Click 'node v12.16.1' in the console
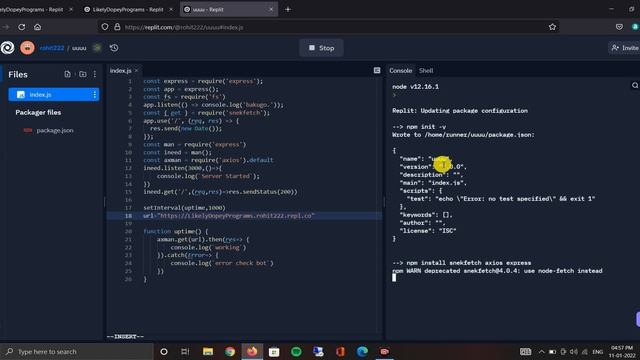This screenshot has height=360, width=640. click(x=415, y=87)
